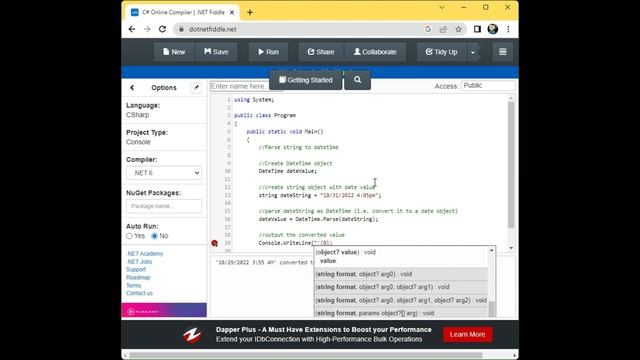Click the tab search chevron
The height and width of the screenshot is (360, 640).
coord(442,7)
